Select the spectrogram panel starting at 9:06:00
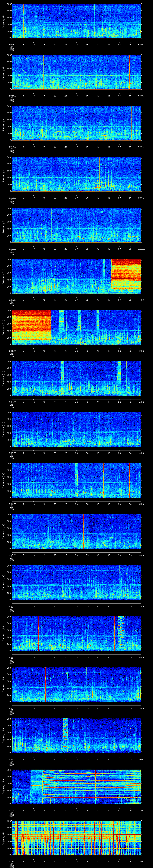 point(77,583)
